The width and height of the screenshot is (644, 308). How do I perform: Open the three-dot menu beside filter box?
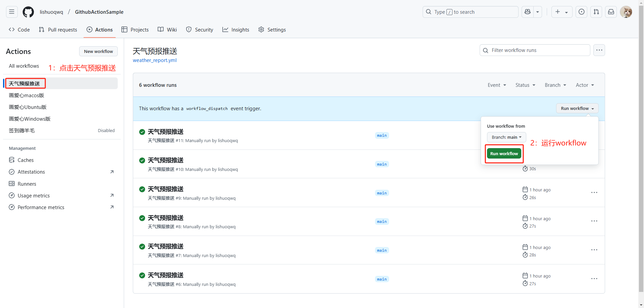coord(599,50)
